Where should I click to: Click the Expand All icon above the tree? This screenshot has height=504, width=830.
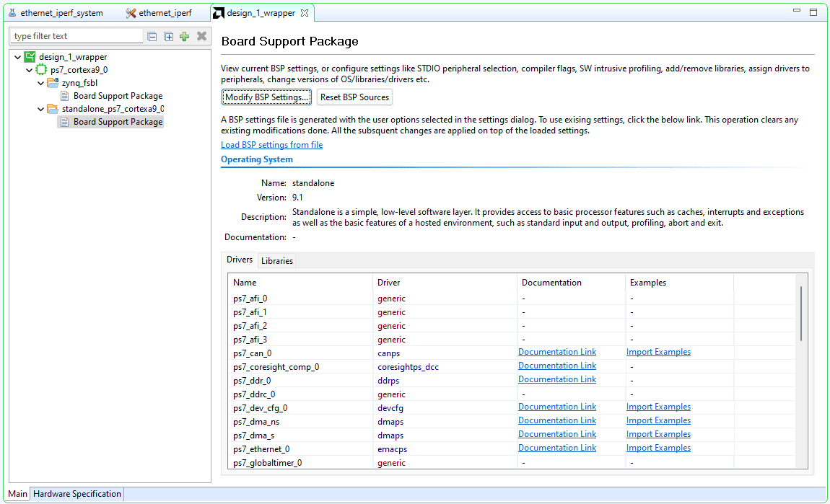click(168, 37)
